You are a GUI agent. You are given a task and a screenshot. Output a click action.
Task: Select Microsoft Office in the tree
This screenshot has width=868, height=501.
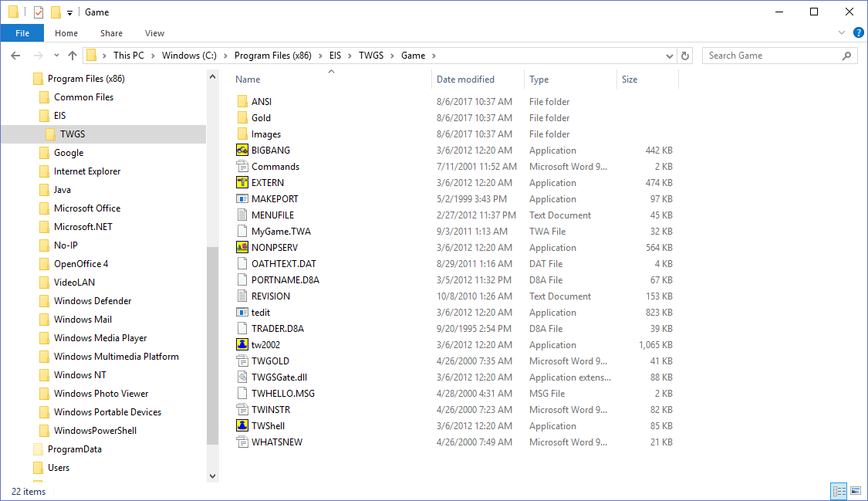click(x=87, y=208)
